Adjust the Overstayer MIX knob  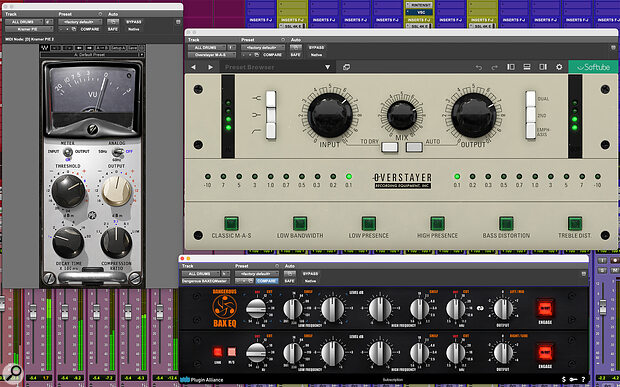402,115
